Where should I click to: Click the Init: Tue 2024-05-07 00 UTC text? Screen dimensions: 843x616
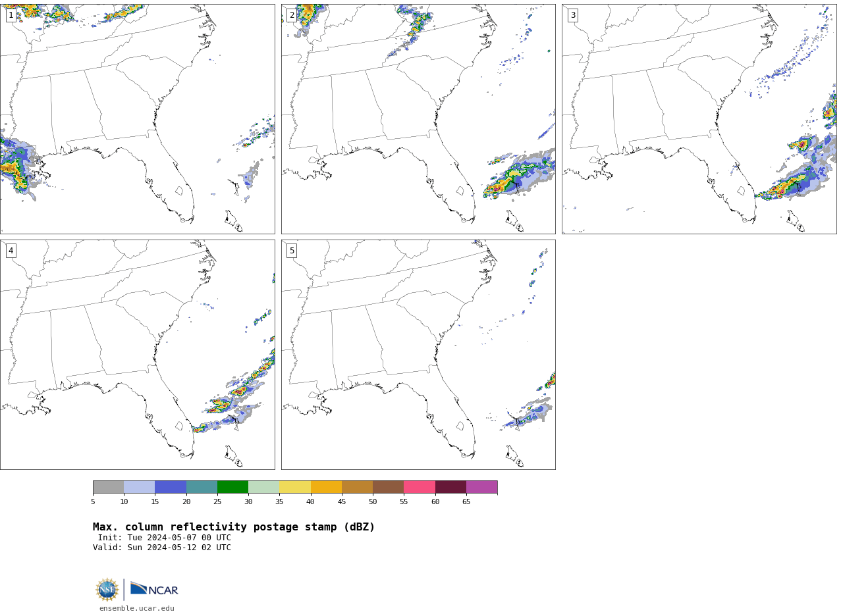pyautogui.click(x=165, y=538)
